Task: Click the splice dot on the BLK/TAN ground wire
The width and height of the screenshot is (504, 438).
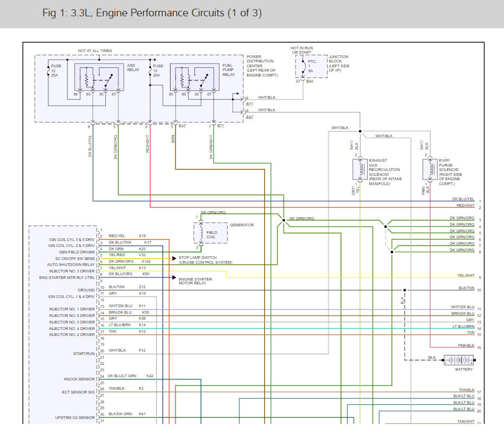Action: point(405,290)
